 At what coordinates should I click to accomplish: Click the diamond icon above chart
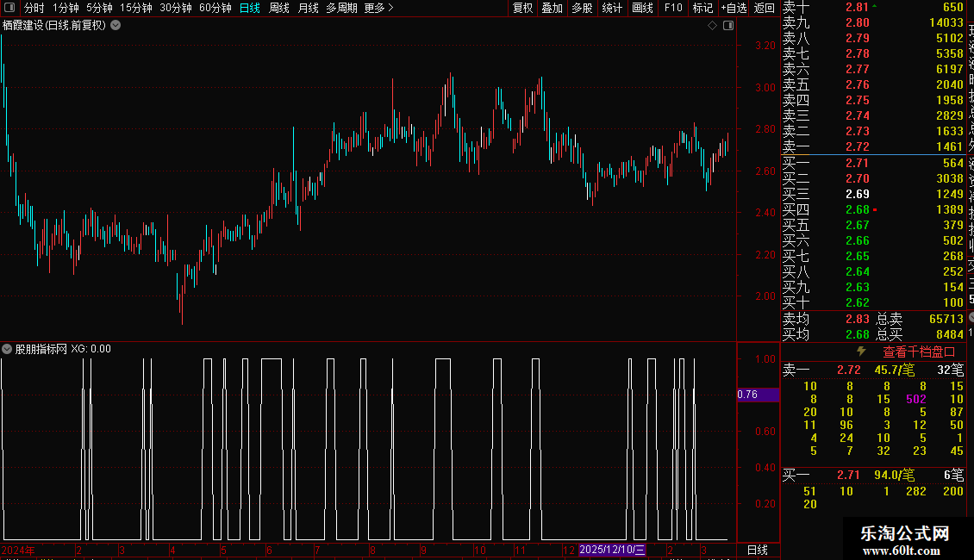tap(713, 26)
